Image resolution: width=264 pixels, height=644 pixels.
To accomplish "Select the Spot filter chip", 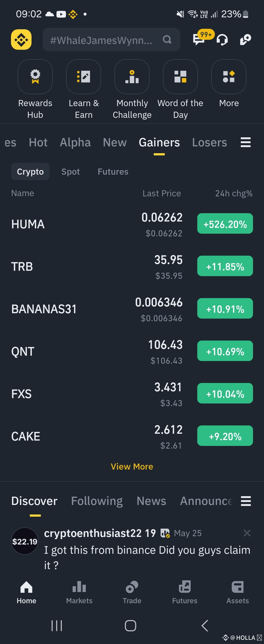I will [x=71, y=172].
